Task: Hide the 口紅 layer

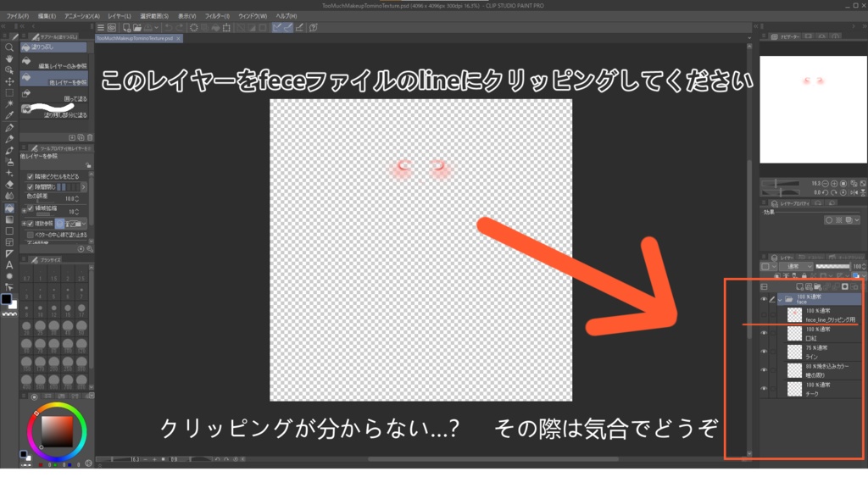Action: tap(765, 335)
